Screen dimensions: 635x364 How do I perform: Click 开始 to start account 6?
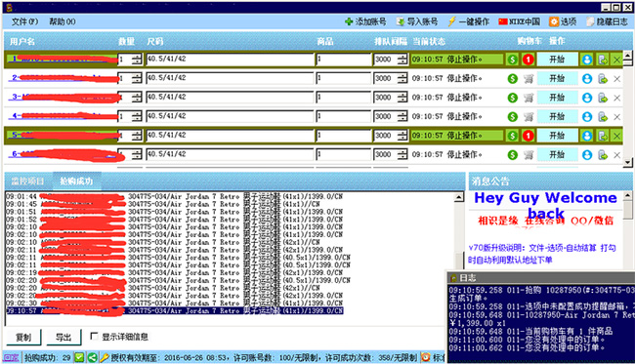pyautogui.click(x=557, y=155)
